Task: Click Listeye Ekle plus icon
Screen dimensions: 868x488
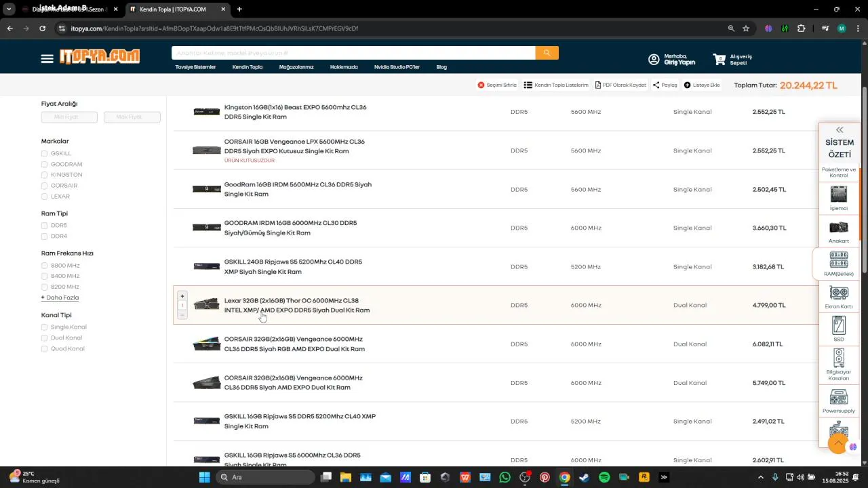Action: 687,85
